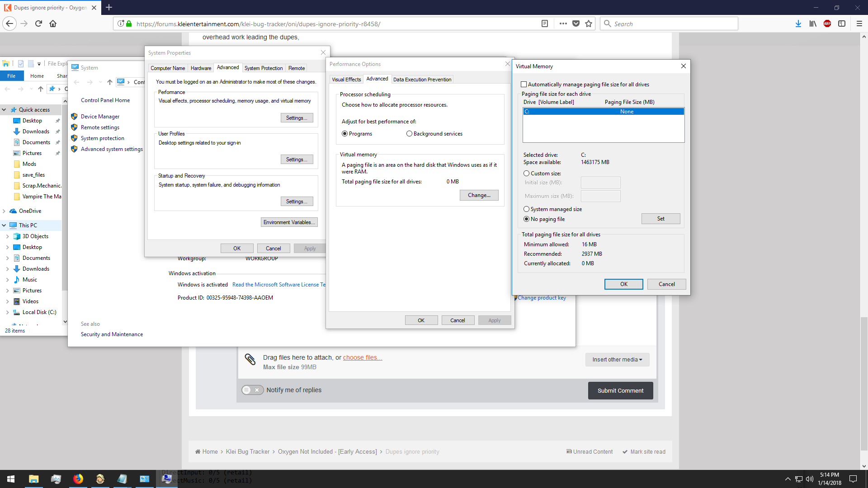The width and height of the screenshot is (868, 488).
Task: Select System managed size option
Action: coord(527,209)
